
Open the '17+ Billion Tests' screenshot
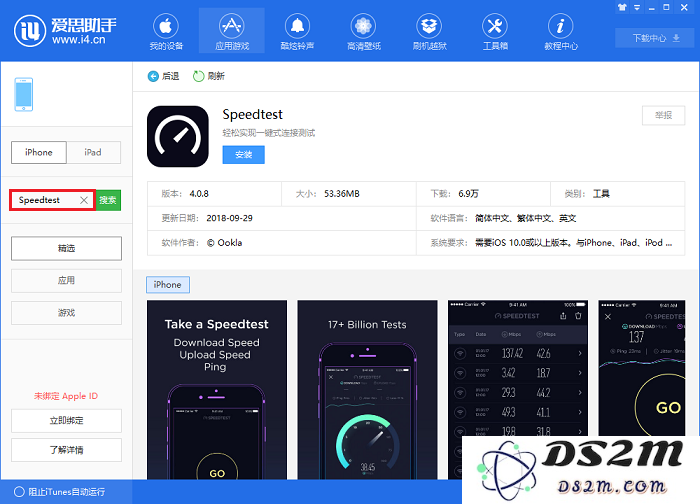[367, 390]
